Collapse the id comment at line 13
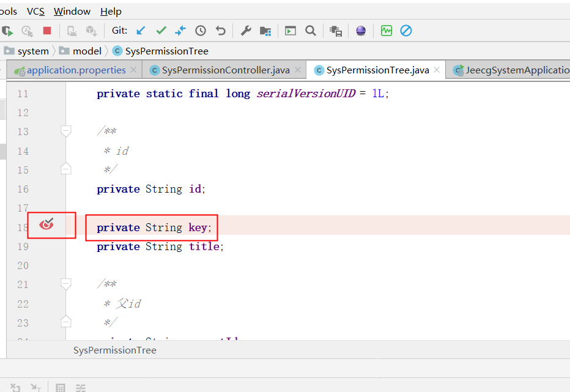 click(x=66, y=131)
